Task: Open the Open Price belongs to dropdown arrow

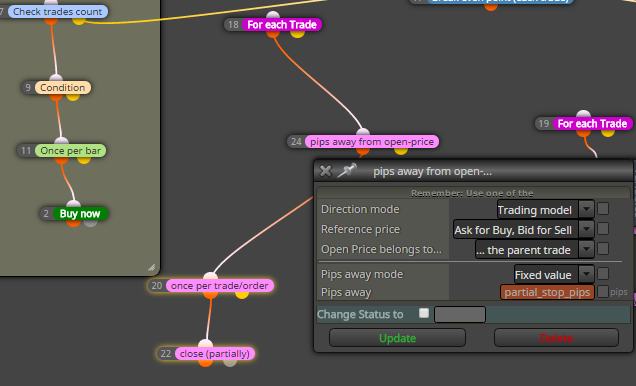Action: tap(586, 249)
